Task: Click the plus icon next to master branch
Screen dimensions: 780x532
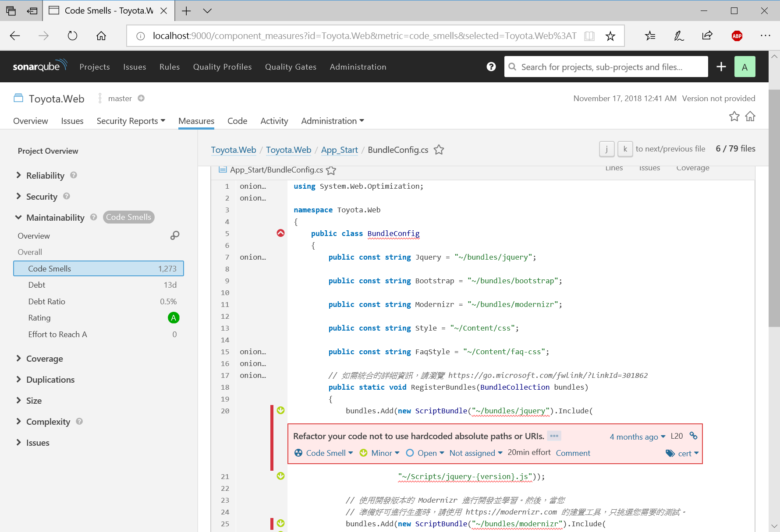Action: (141, 98)
